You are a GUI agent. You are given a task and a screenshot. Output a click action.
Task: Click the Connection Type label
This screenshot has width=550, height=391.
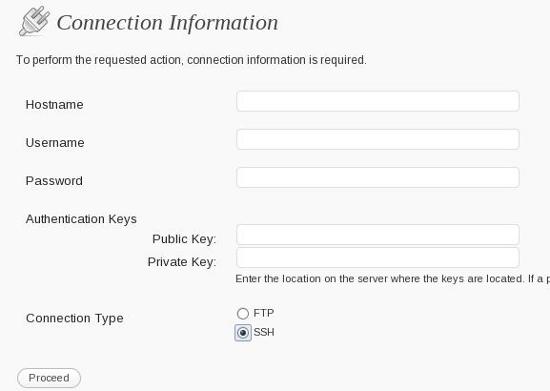[x=75, y=318]
